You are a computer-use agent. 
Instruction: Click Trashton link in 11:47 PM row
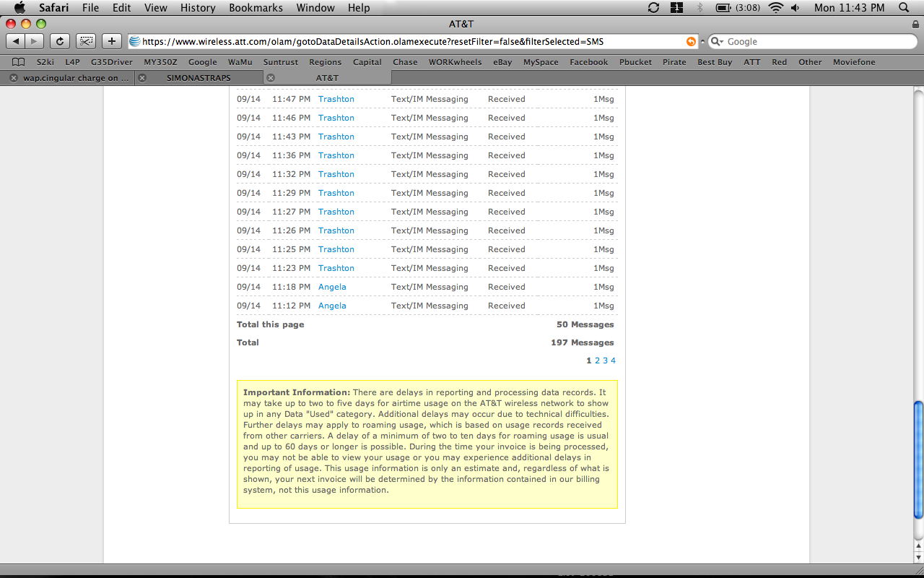click(x=336, y=99)
